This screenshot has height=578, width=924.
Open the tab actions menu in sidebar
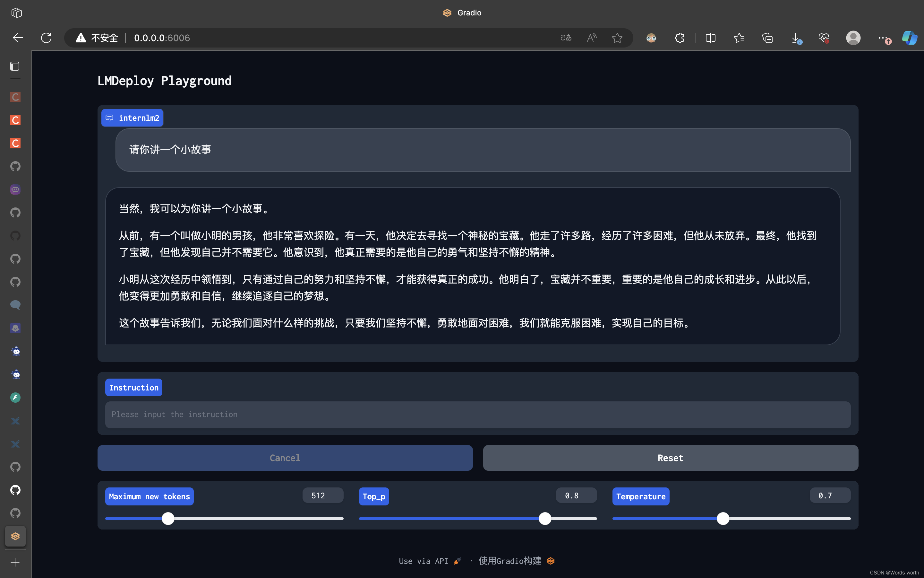tap(15, 66)
